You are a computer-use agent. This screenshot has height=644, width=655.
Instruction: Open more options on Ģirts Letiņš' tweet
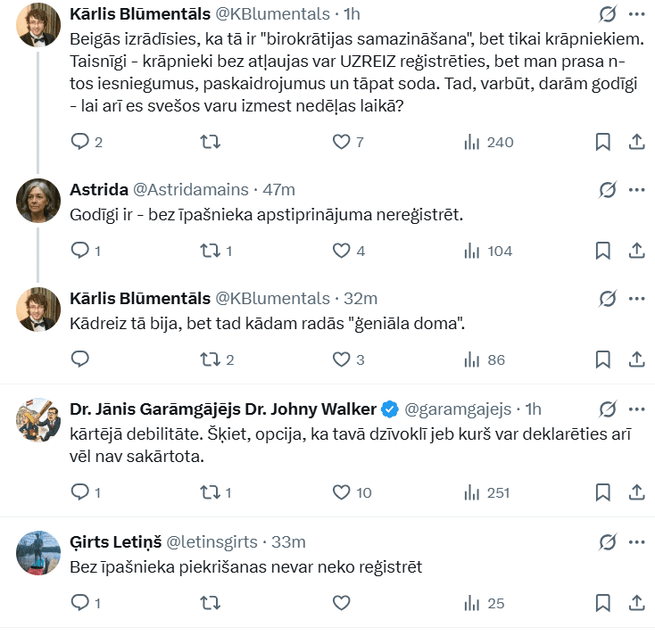[x=636, y=541]
